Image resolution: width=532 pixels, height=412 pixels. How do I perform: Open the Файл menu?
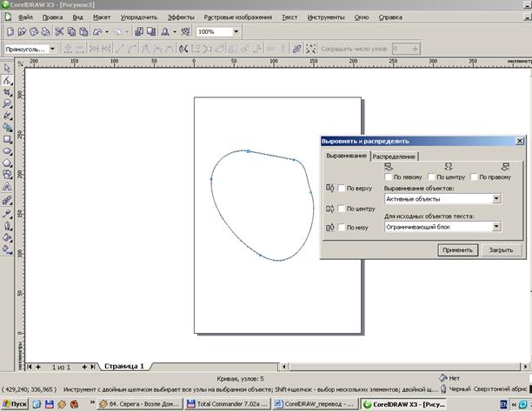[25, 17]
